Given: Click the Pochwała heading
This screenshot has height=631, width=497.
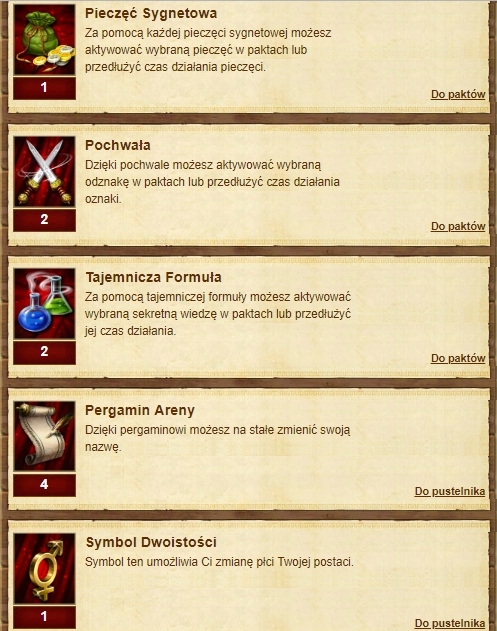Looking at the screenshot, I should click(x=118, y=145).
